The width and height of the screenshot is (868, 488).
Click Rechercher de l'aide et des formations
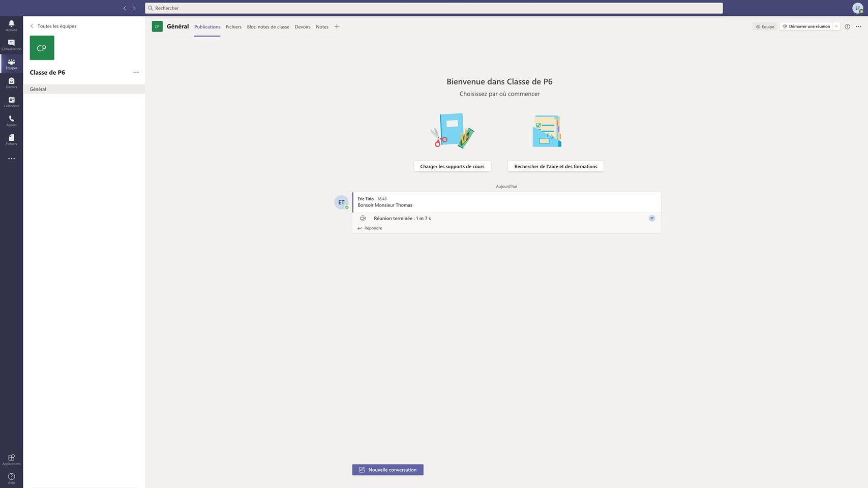coord(555,166)
